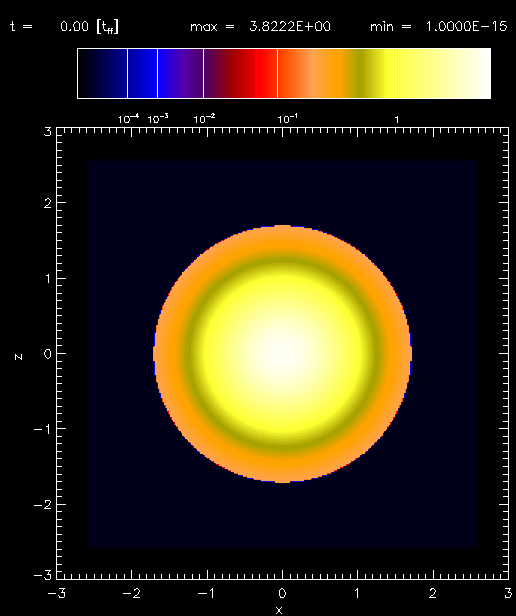Screen dimensions: 516x616
Task: Click the 10⁻² colorbar tick label
Action: (x=204, y=119)
